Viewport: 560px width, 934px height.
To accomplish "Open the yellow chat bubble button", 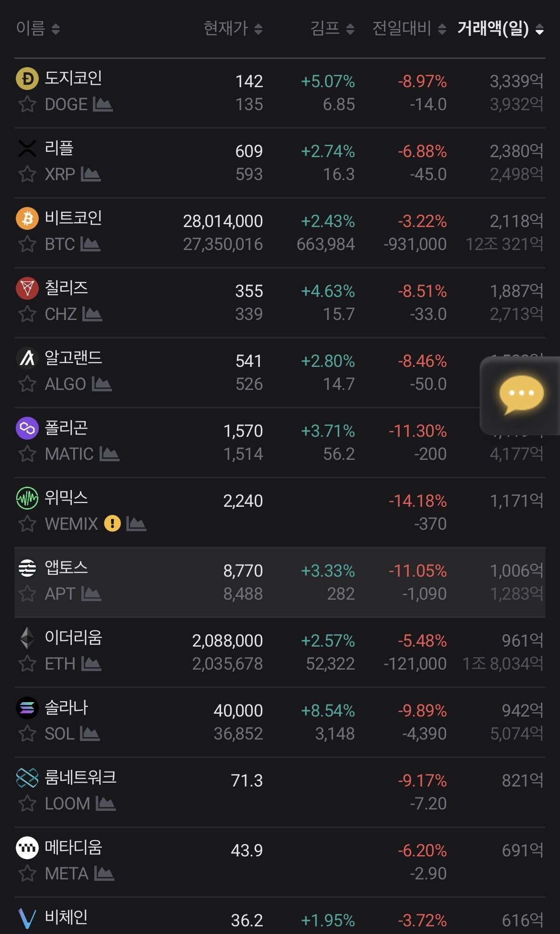I will [521, 395].
